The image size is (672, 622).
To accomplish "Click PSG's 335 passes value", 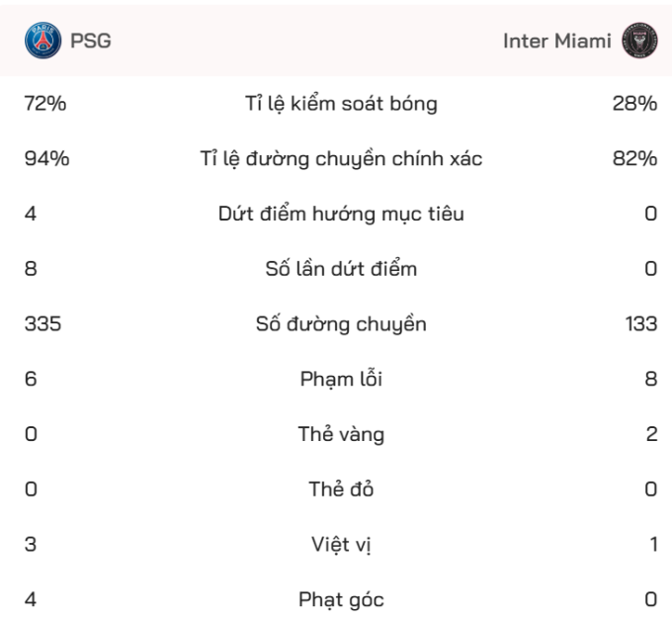I will tap(42, 324).
